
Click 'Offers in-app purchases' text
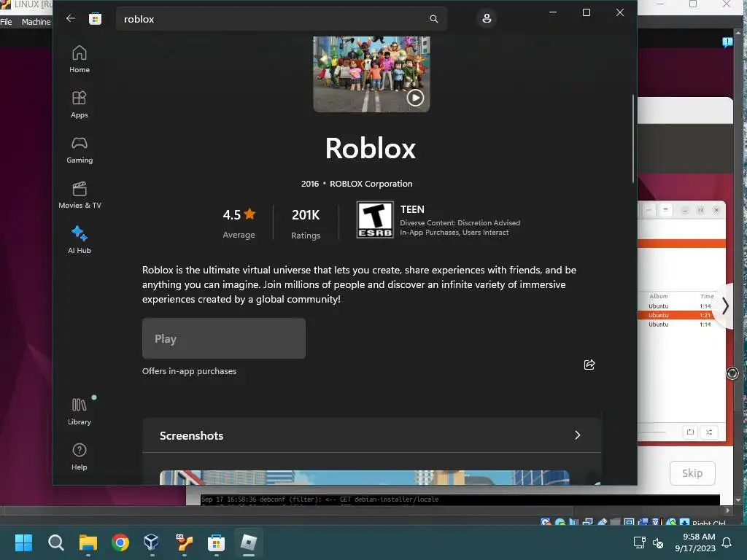click(189, 371)
